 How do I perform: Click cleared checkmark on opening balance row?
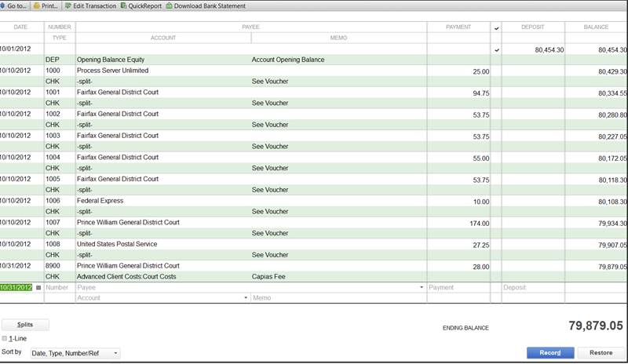pos(496,49)
